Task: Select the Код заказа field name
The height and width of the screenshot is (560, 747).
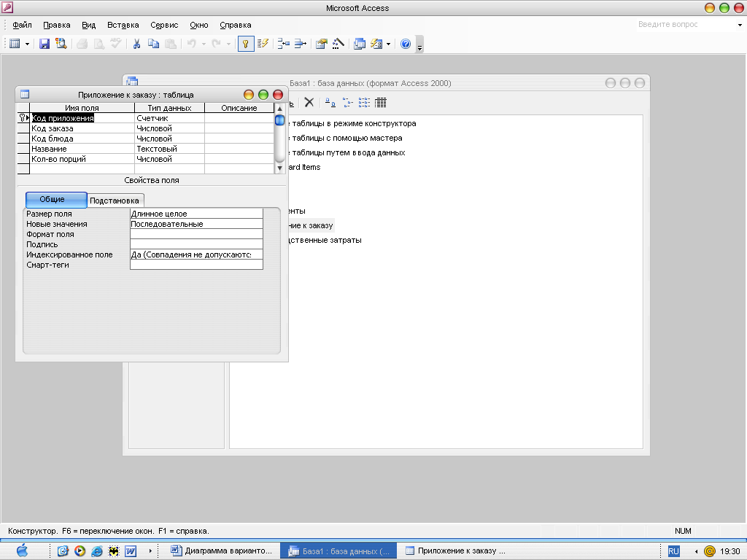Action: click(x=82, y=128)
